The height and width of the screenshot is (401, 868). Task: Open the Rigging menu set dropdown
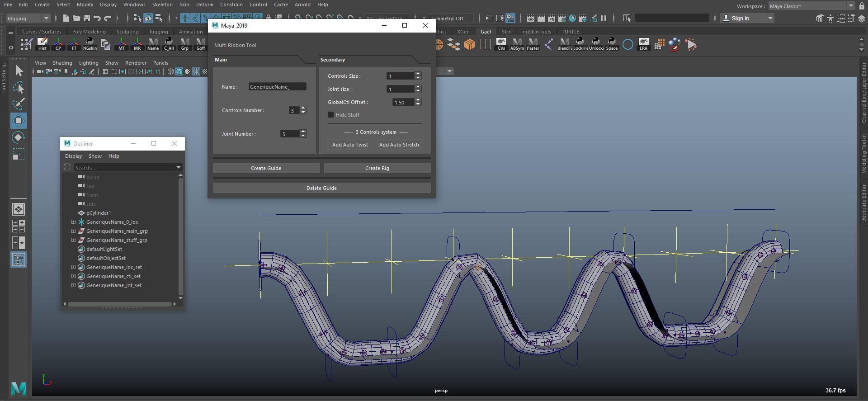(x=28, y=18)
